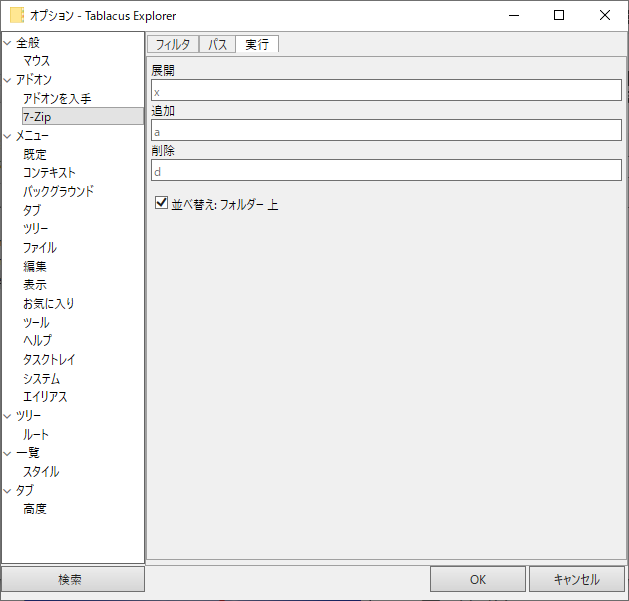Select マウス in the options tree
Screen dimensions: 629x601
tap(37, 61)
